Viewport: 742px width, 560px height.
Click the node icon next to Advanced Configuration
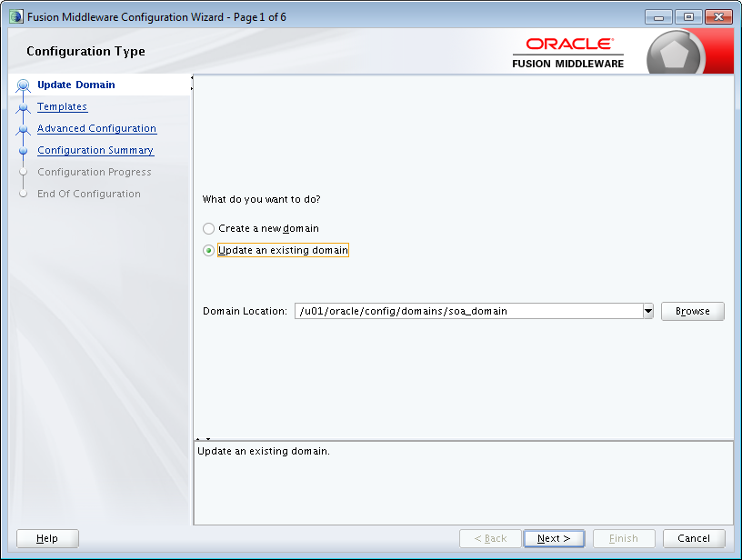(x=23, y=128)
